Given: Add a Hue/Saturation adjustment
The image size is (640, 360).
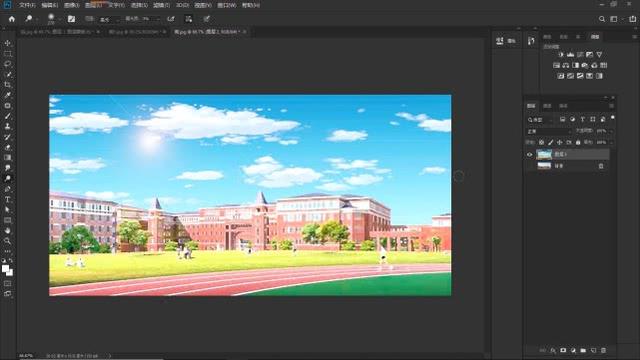Looking at the screenshot, I should click(556, 65).
